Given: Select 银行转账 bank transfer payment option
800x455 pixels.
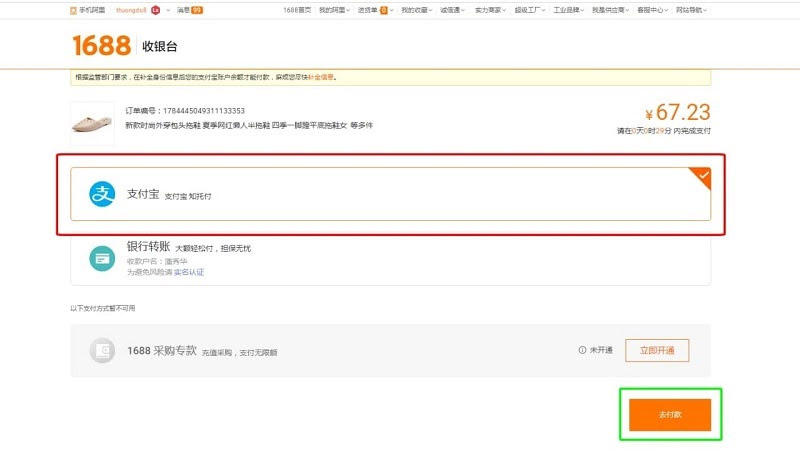Looking at the screenshot, I should (x=390, y=260).
